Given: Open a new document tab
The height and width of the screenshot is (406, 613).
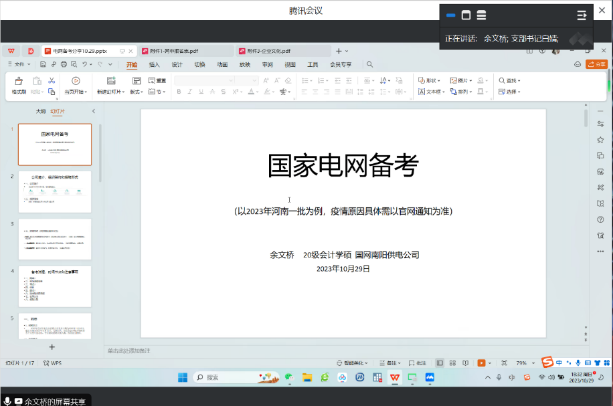Looking at the screenshot, I should click(338, 50).
